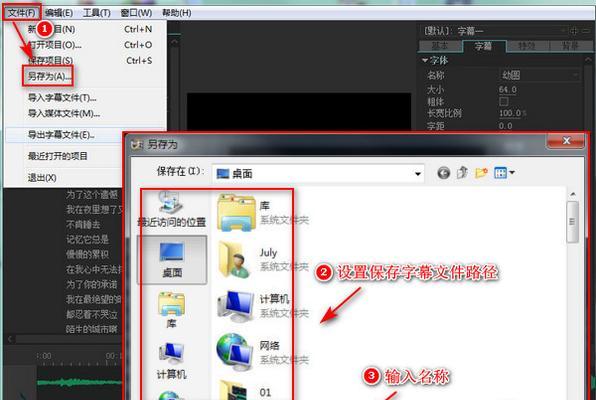596x400 pixels.
Task: Select 最近访问的位置 in places sidebar
Action: point(171,210)
